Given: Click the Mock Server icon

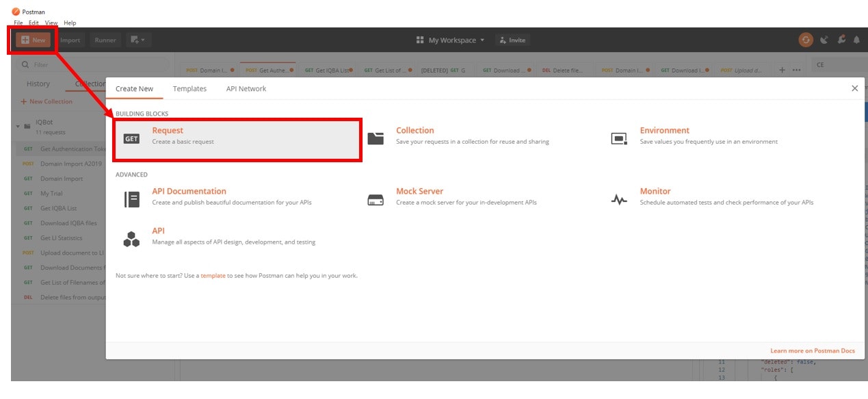Looking at the screenshot, I should tap(376, 200).
